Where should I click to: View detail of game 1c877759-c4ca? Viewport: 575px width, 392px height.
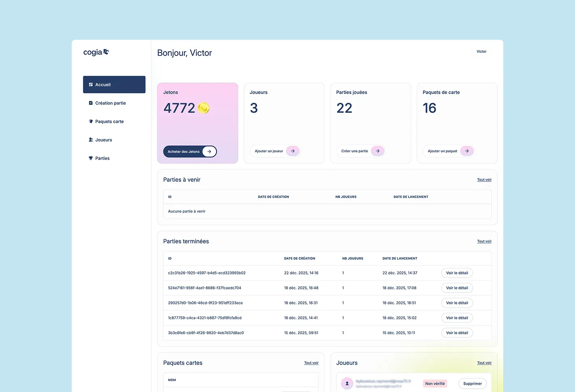coord(457,318)
